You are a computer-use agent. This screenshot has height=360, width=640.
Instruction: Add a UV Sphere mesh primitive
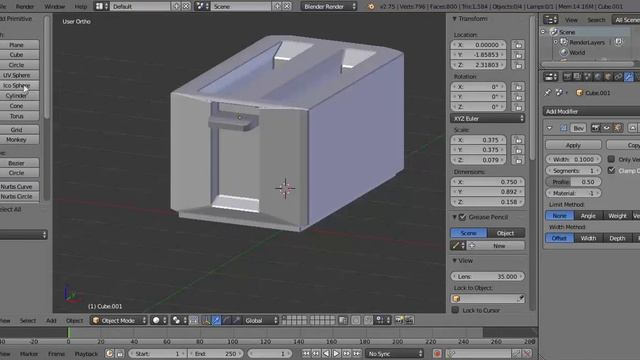coord(16,75)
